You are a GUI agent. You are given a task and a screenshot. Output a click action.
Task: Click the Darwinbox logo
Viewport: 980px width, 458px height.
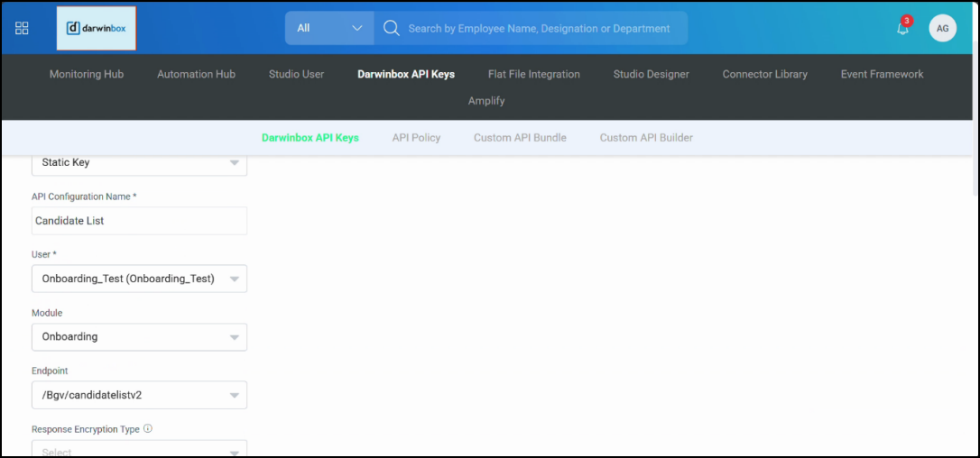coord(97,28)
